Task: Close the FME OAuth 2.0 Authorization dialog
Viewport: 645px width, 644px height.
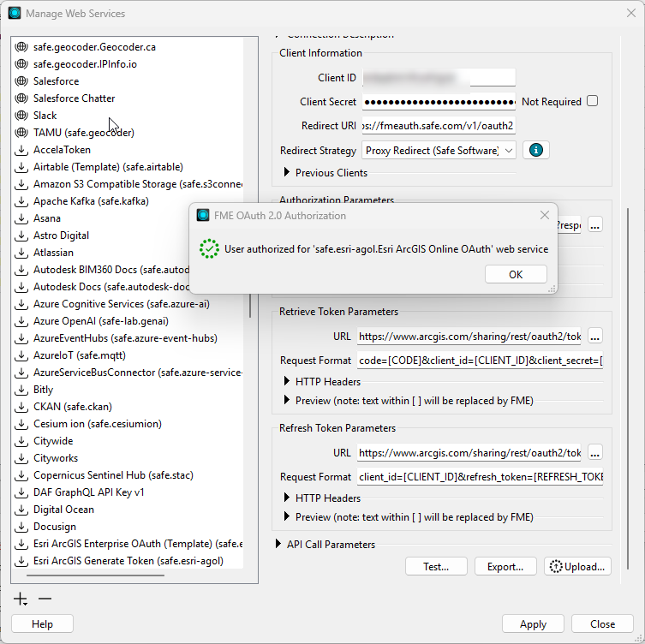Action: pos(545,215)
